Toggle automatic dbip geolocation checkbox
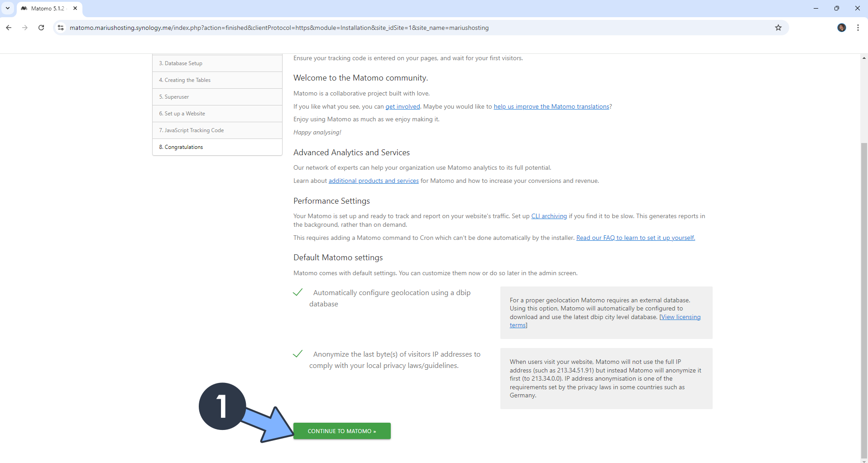The image size is (868, 463). coord(297,292)
